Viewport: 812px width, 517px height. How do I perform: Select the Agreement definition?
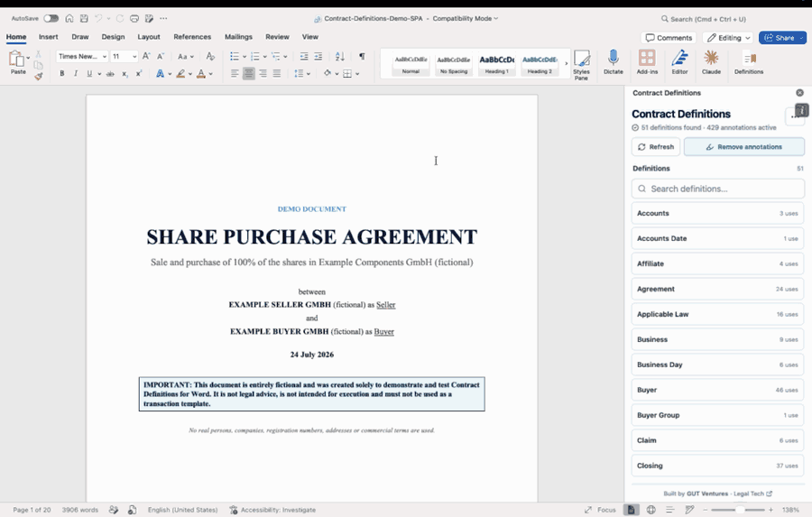(717, 289)
